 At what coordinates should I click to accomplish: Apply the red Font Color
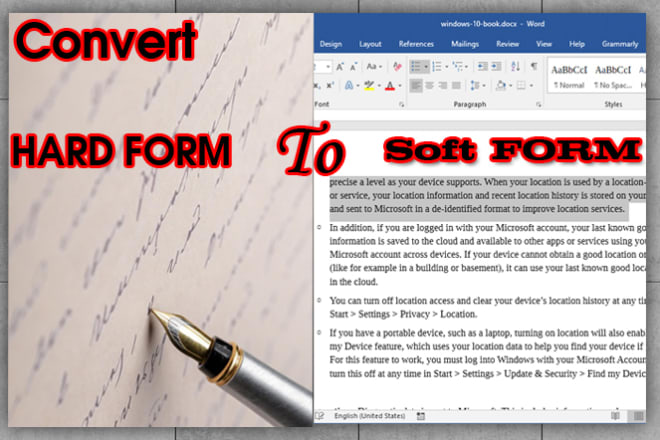pos(390,86)
